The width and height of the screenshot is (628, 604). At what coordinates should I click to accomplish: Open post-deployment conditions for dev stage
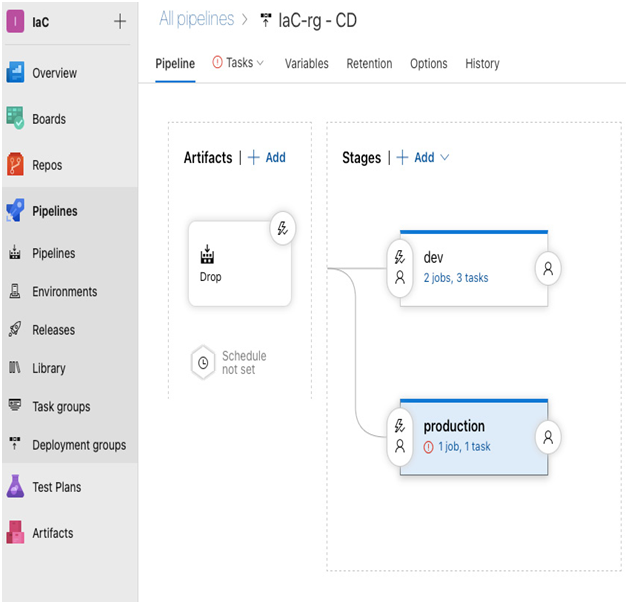(548, 268)
